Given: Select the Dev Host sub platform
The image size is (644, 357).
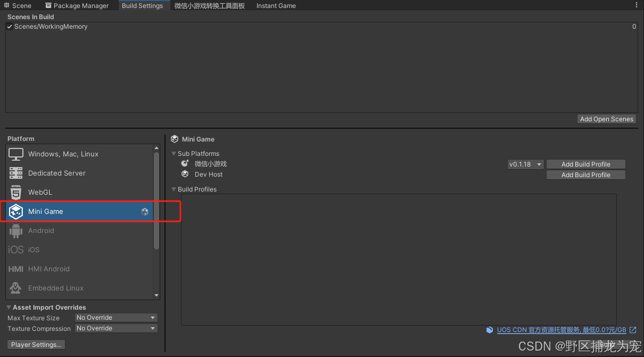Looking at the screenshot, I should (209, 175).
